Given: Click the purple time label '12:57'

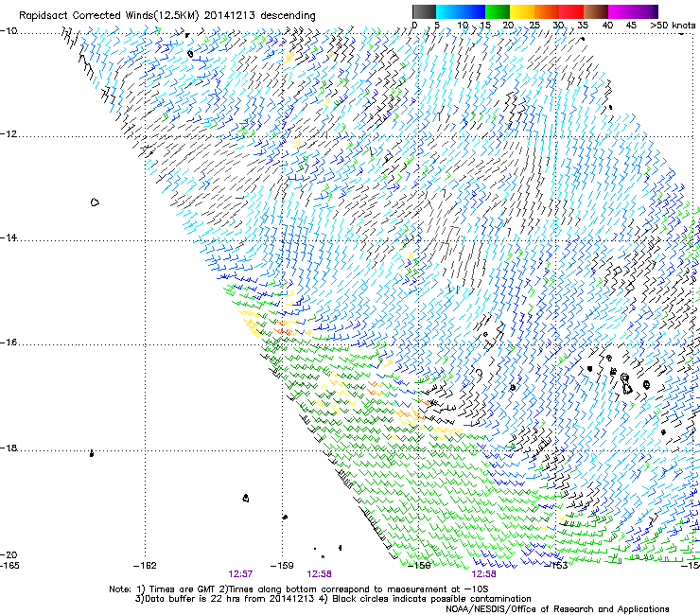Looking at the screenshot, I should click(x=240, y=574).
